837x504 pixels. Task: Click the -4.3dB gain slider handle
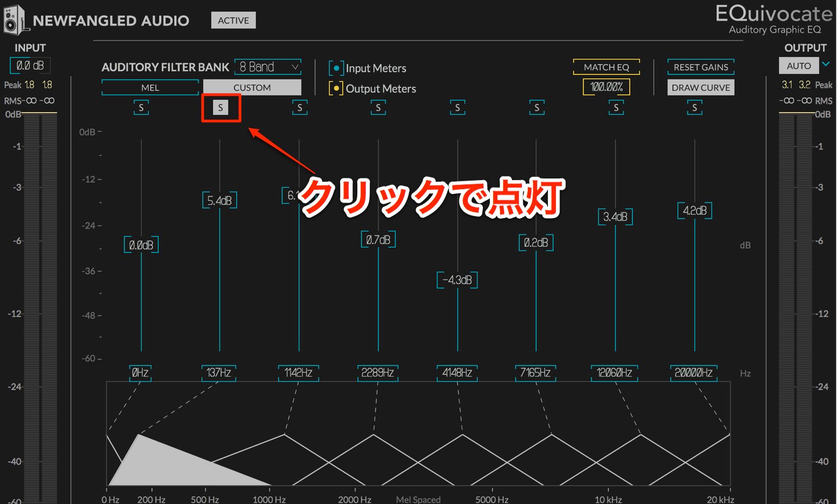pyautogui.click(x=457, y=280)
